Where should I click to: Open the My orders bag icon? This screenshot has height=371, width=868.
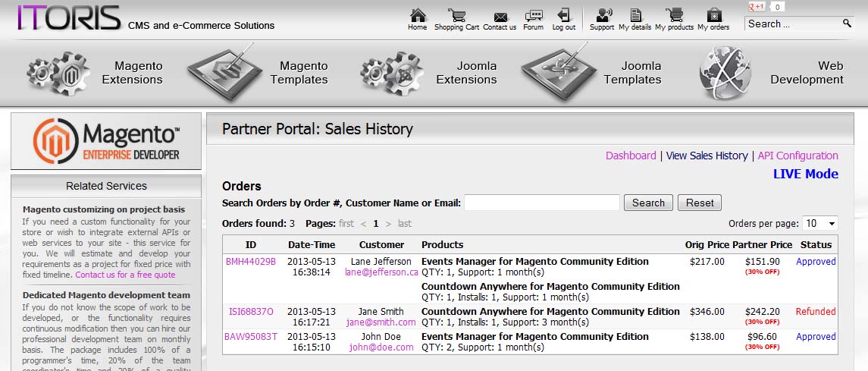click(x=713, y=15)
